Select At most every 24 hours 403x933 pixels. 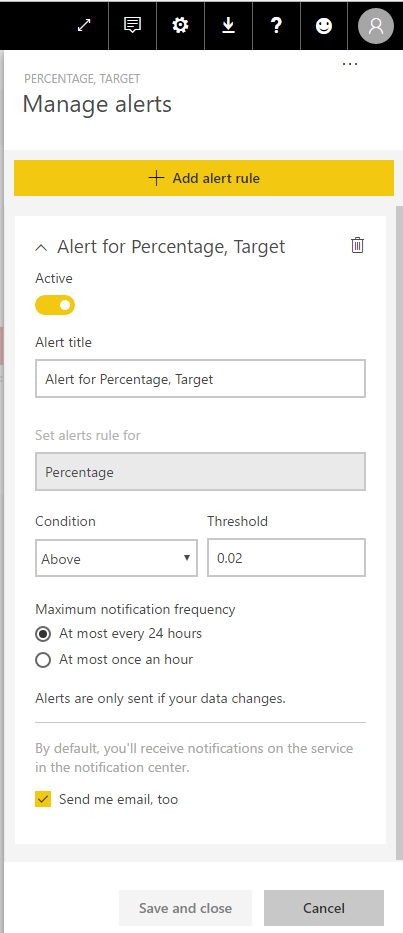point(43,634)
